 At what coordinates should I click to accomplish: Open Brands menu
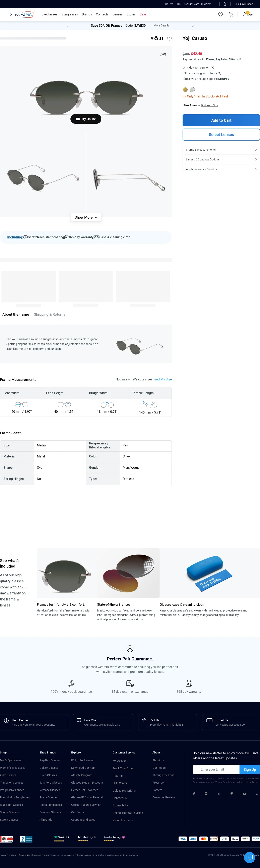[87, 14]
